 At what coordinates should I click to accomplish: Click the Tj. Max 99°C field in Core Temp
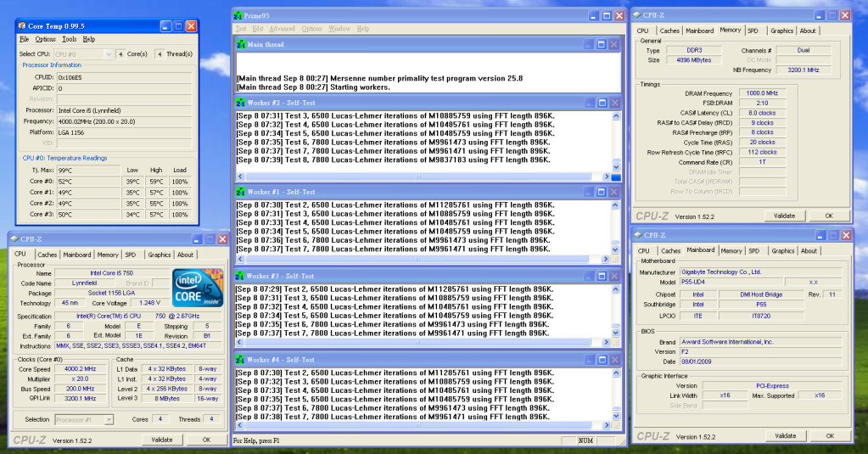(x=88, y=171)
